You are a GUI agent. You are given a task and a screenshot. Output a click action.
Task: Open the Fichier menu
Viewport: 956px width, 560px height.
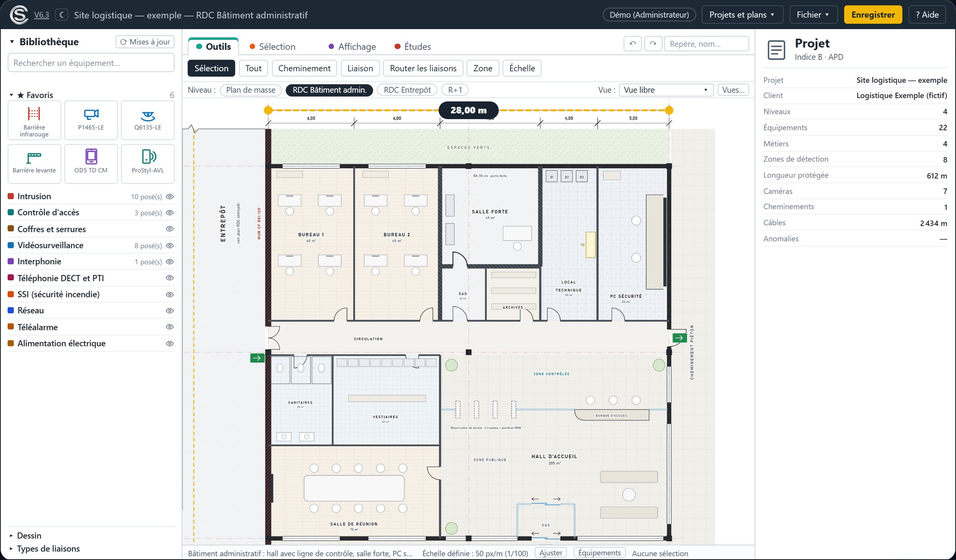pyautogui.click(x=813, y=15)
